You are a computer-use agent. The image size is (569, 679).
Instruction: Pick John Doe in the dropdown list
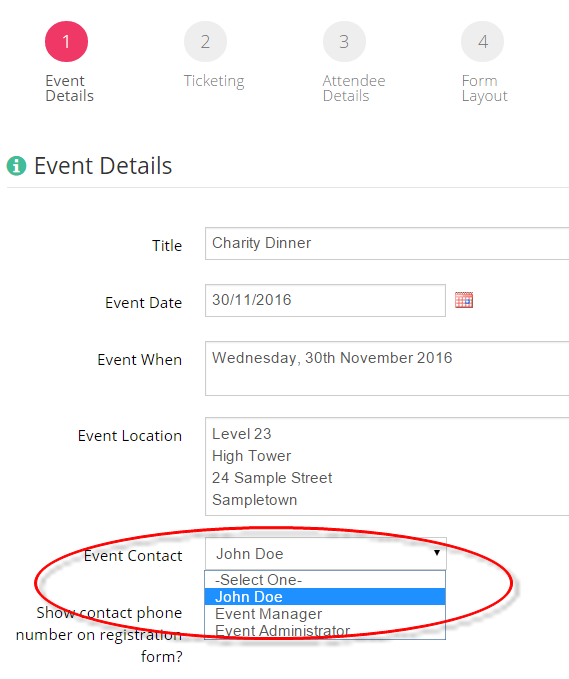(x=325, y=597)
